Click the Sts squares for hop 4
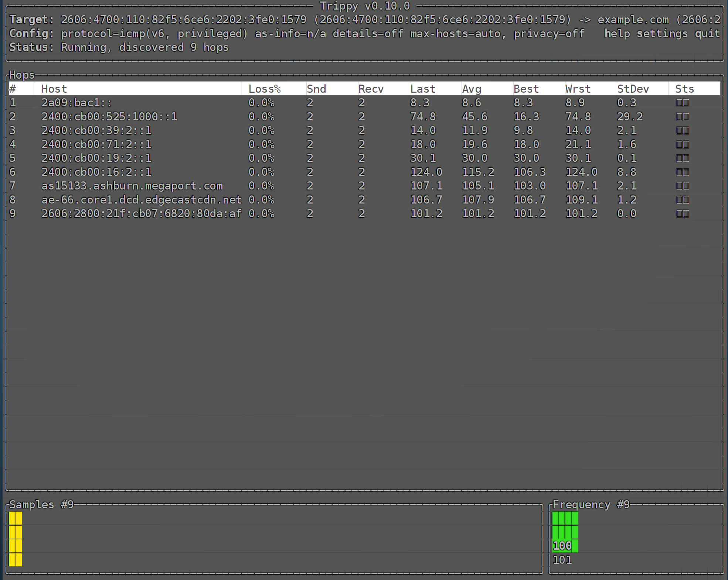This screenshot has height=580, width=728. (x=682, y=144)
